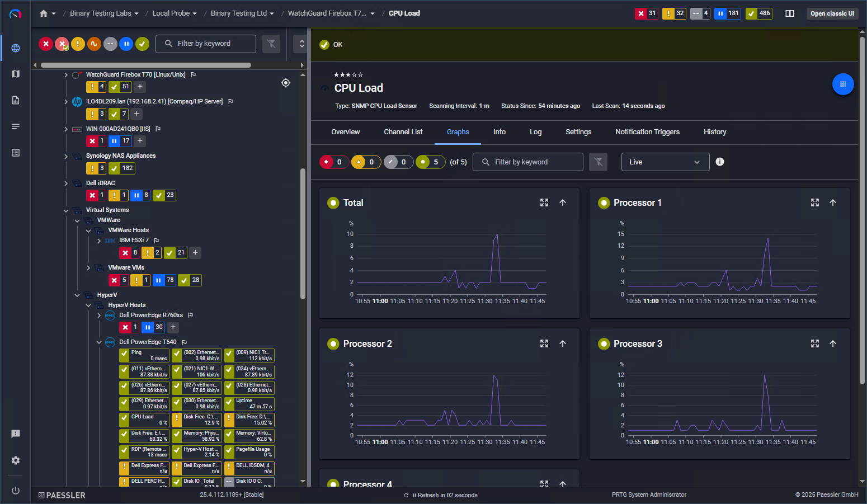Open Maps from the left sidebar

click(x=15, y=74)
